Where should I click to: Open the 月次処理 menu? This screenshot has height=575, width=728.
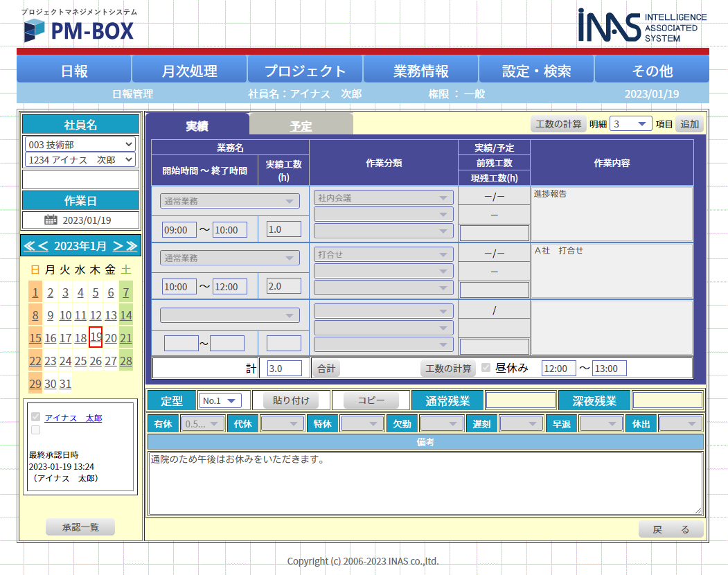(189, 71)
